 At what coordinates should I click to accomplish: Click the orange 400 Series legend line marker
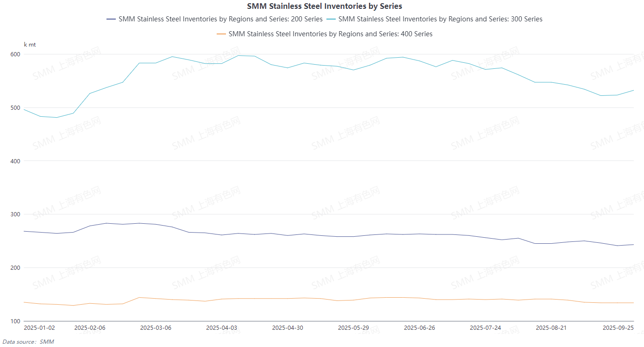click(222, 34)
